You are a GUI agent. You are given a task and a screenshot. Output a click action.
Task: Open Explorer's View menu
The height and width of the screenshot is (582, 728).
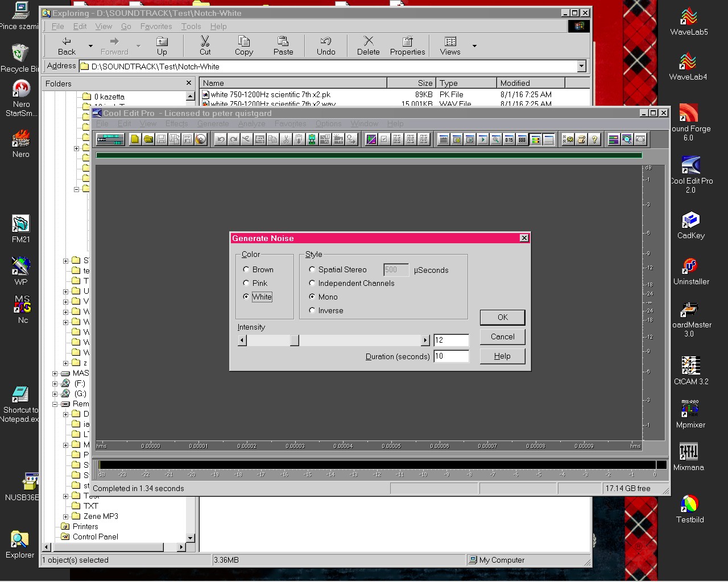(104, 26)
